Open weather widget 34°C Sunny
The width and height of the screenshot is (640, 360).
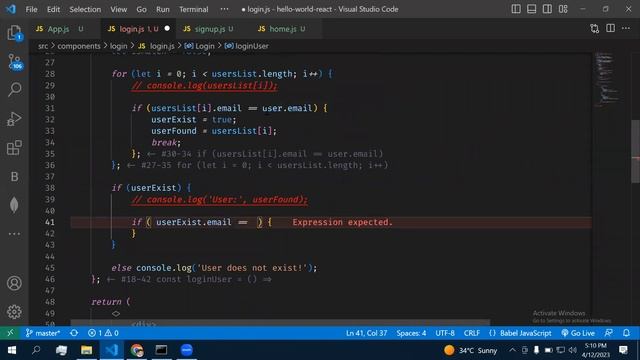click(470, 350)
